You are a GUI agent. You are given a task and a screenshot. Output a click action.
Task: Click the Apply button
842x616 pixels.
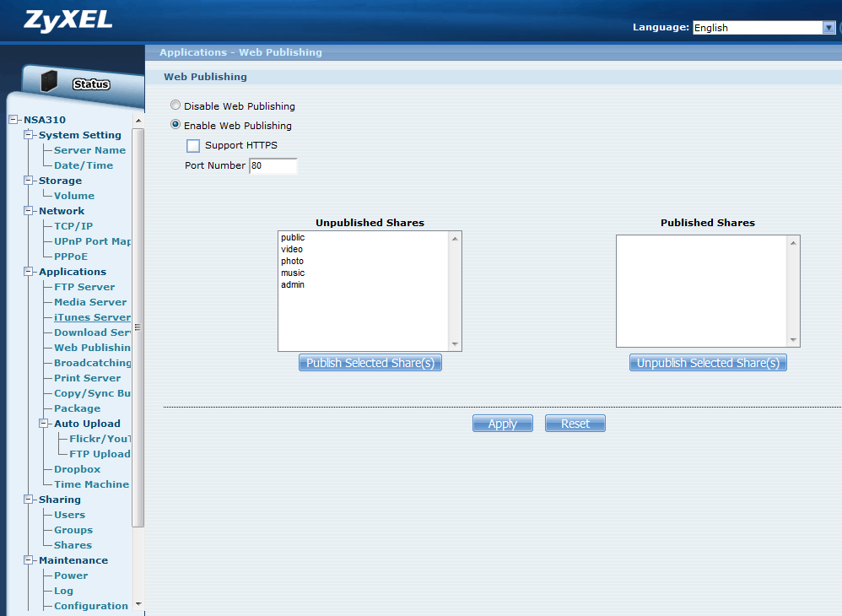(503, 424)
